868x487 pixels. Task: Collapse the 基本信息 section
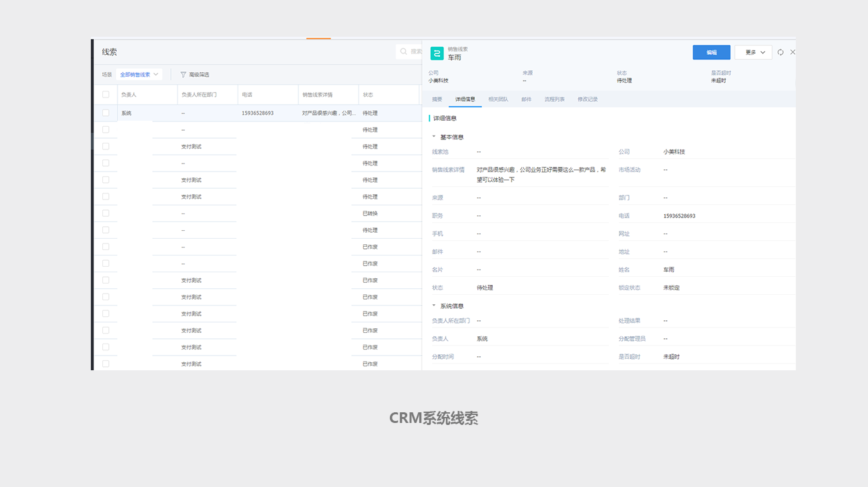434,137
